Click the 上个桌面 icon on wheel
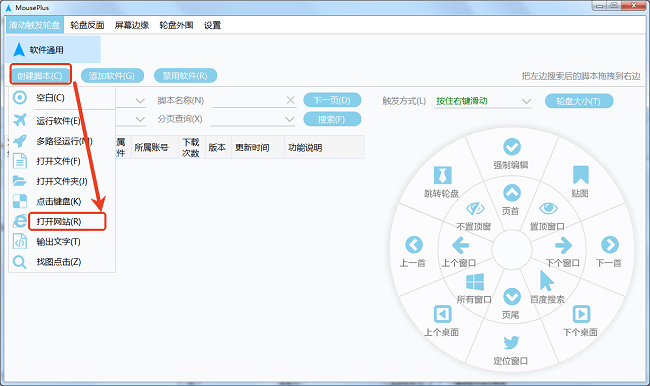The height and width of the screenshot is (386, 650). 442,314
